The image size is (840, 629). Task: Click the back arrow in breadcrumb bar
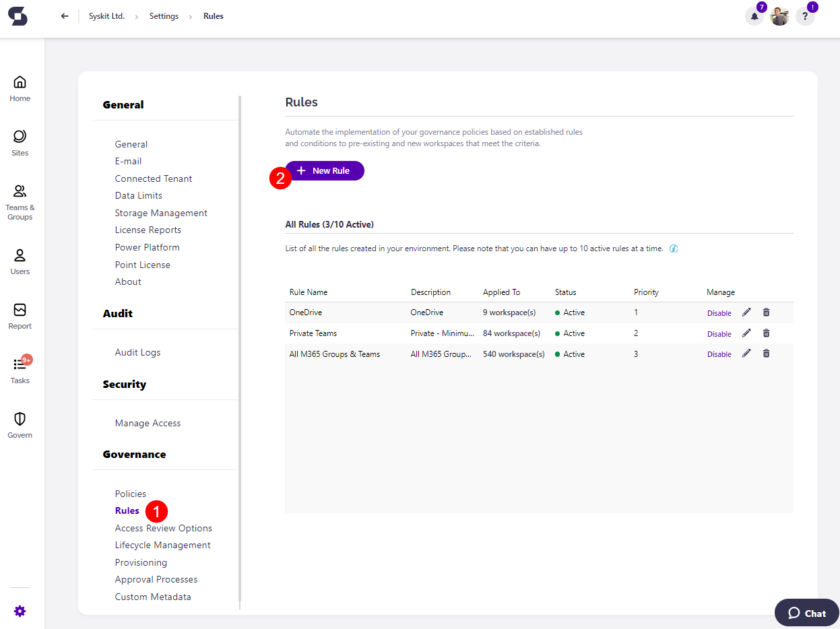tap(65, 16)
